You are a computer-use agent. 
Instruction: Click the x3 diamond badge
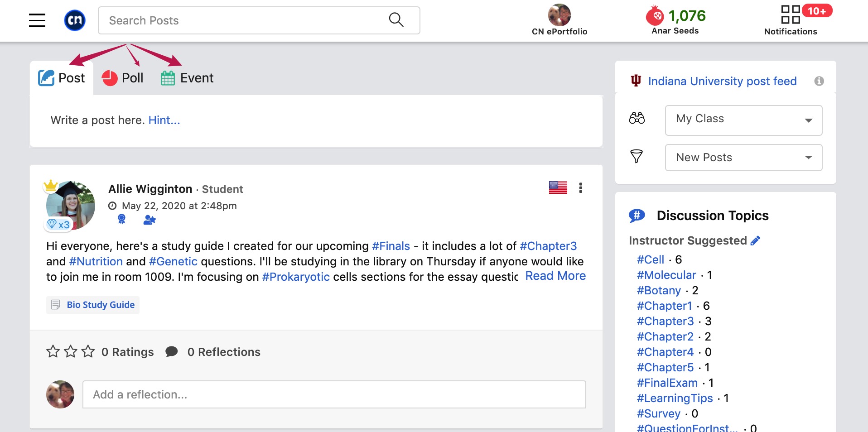point(58,224)
